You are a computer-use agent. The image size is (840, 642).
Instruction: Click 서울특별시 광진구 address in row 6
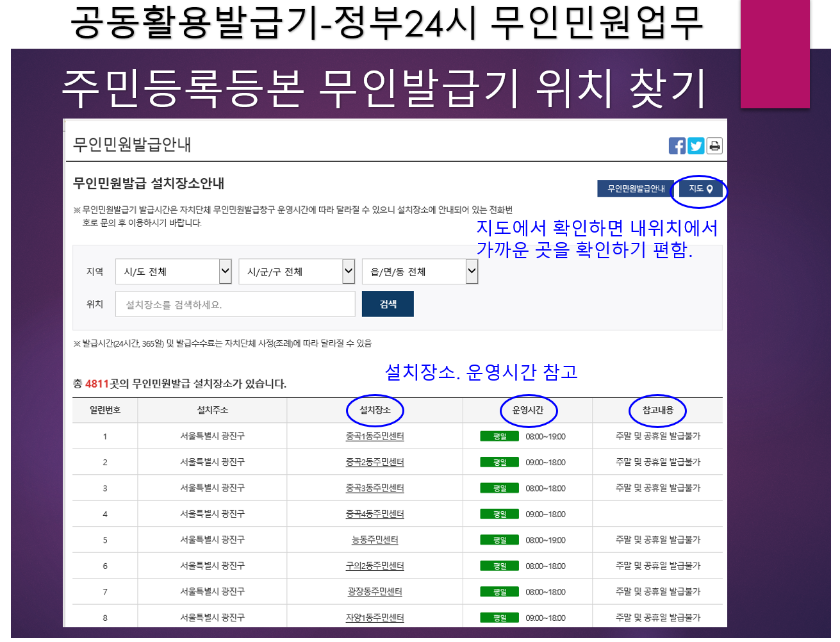click(212, 566)
